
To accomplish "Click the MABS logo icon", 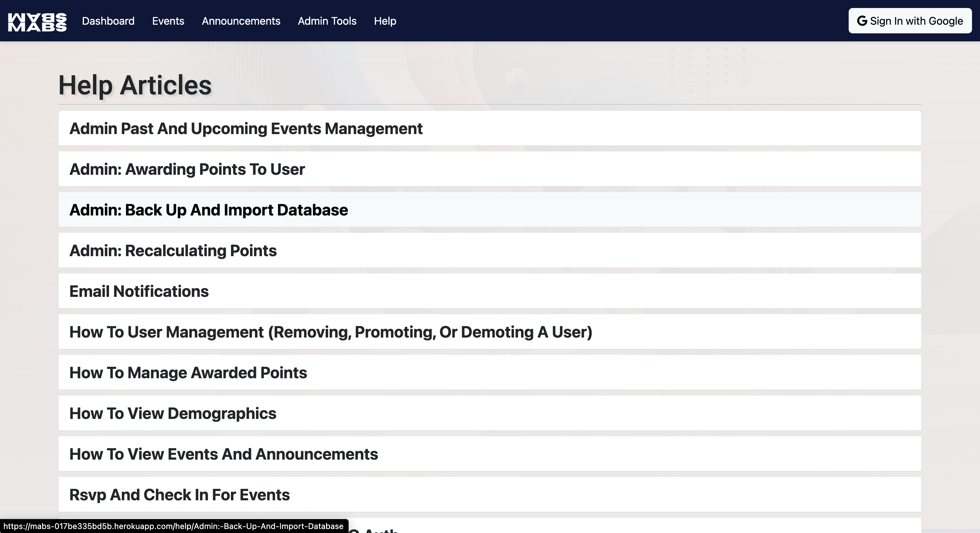I will (x=37, y=22).
